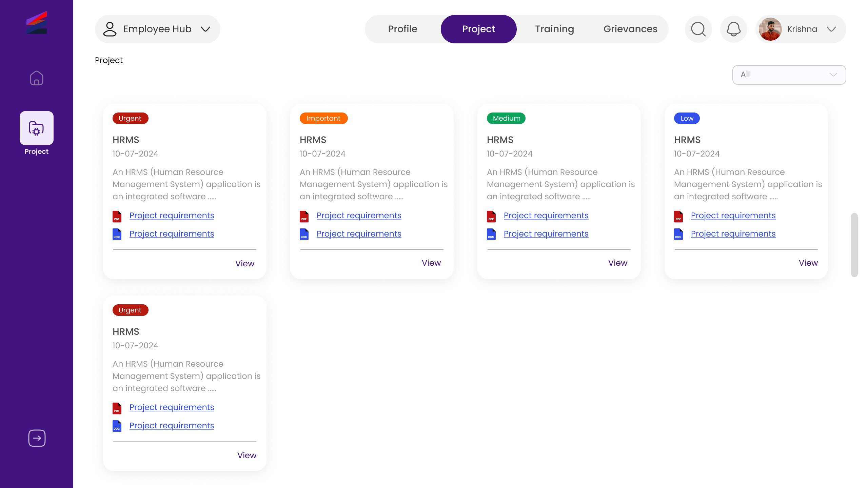Expand the Employee Hub dropdown
This screenshot has width=868, height=488.
[157, 29]
